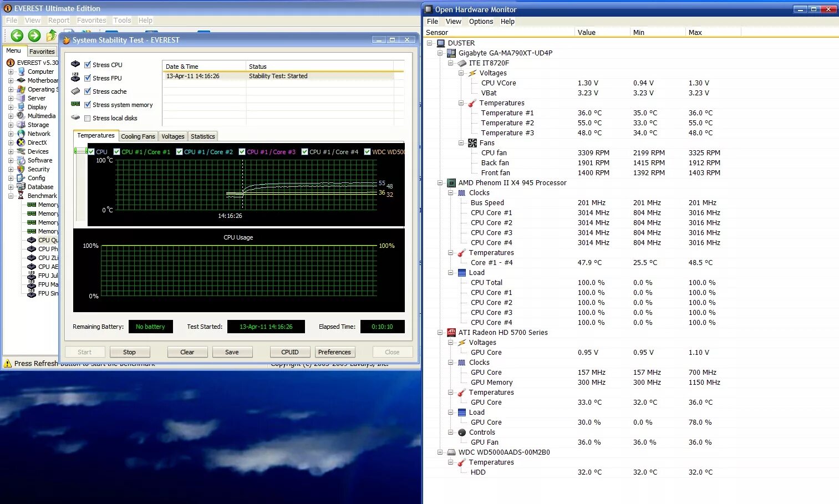Select the GPU Fan sensor row
839x504 pixels.
[631, 442]
